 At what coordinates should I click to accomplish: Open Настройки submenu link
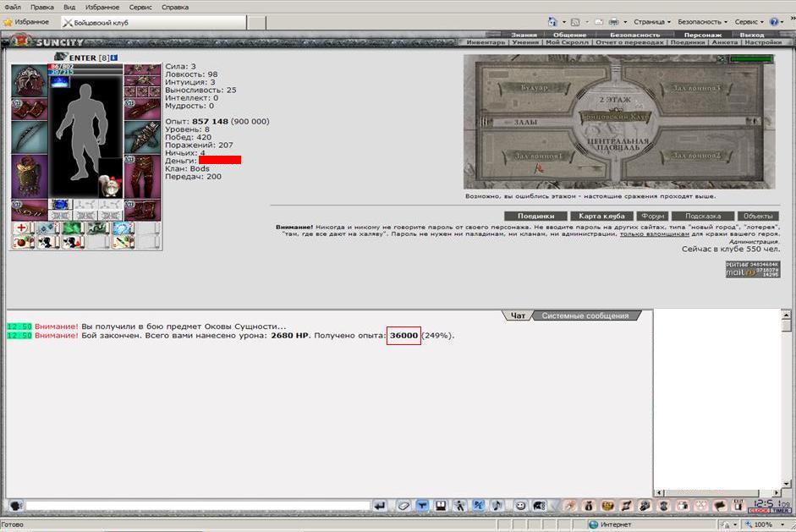click(x=763, y=42)
